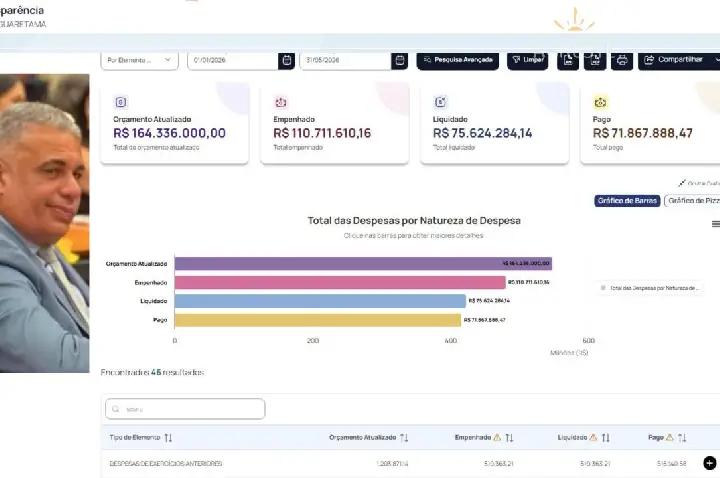This screenshot has width=720, height=478.
Task: Click the R$ 110.711.610,16 Empenhado value
Action: [322, 133]
